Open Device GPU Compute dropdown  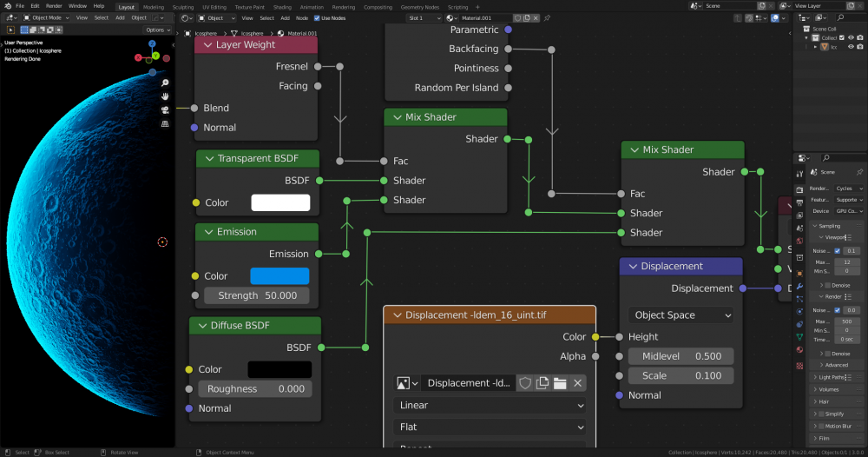(849, 211)
